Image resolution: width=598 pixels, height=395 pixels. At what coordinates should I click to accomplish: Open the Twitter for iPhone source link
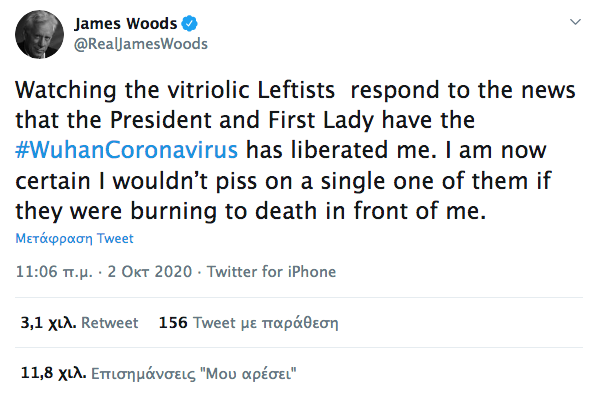272,272
